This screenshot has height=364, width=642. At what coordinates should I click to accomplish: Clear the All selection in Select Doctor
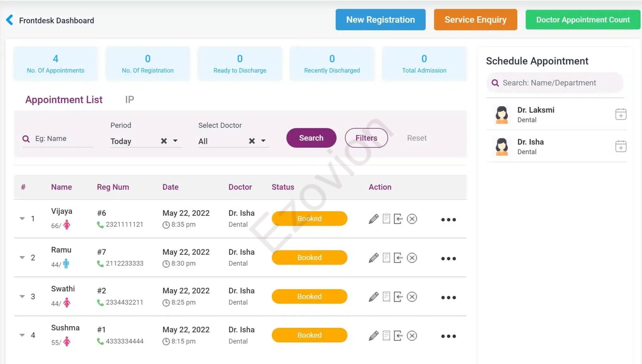[x=252, y=141]
